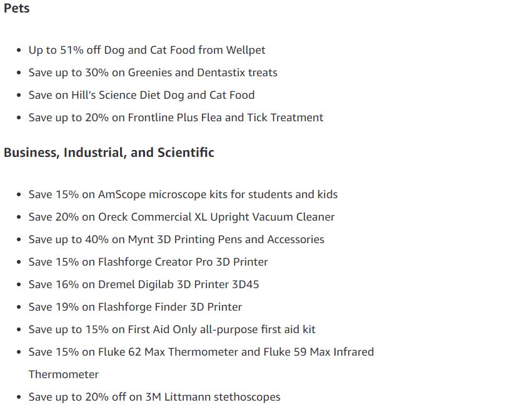Viewport: 532px width, 410px height.
Task: Open 3M Littmann stethoscopes offer
Action: point(154,397)
